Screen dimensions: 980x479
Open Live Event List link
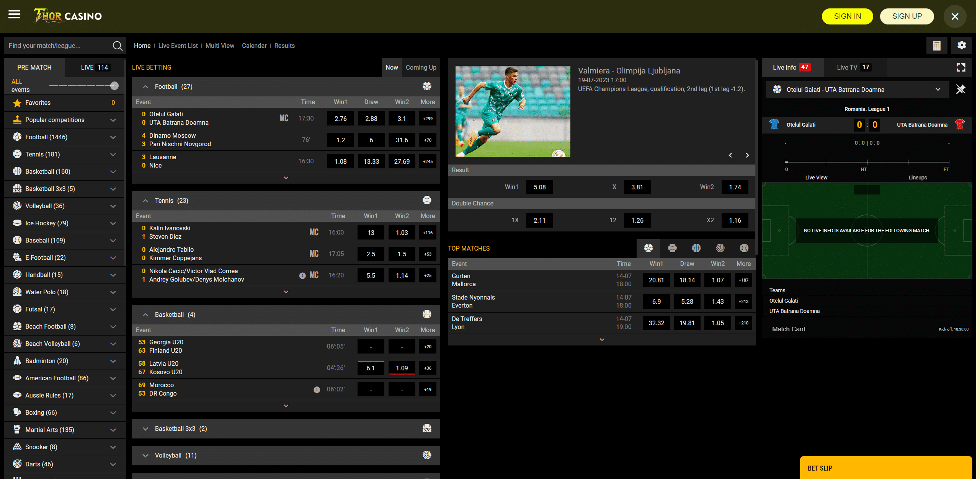pyautogui.click(x=178, y=46)
